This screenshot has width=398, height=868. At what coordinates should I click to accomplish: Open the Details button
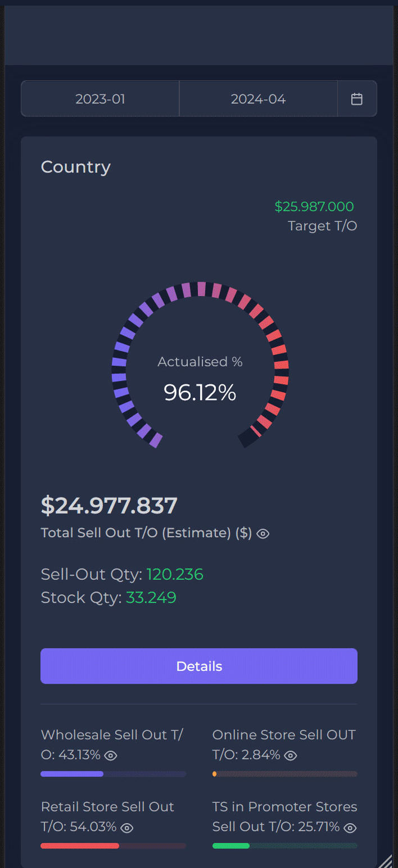click(199, 666)
